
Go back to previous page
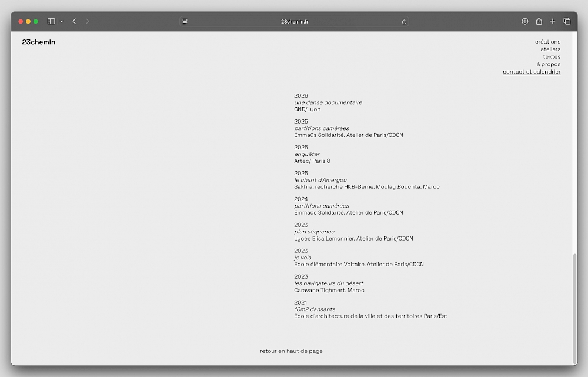(74, 21)
